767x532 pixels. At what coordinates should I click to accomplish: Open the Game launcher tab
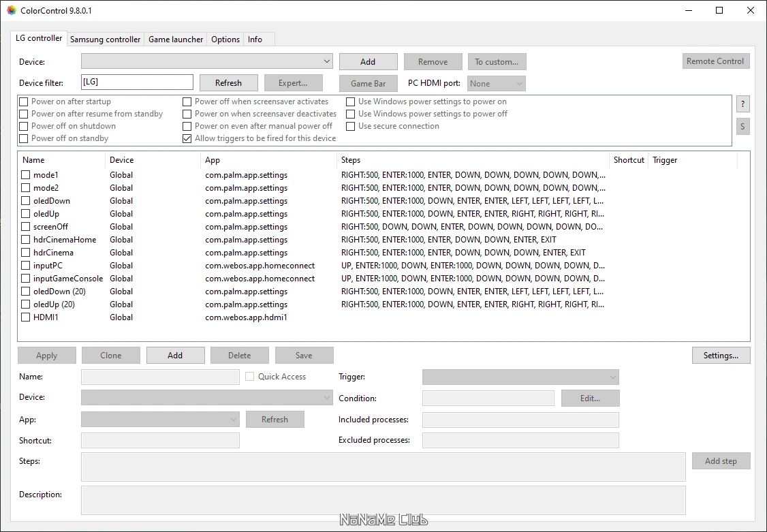[176, 39]
